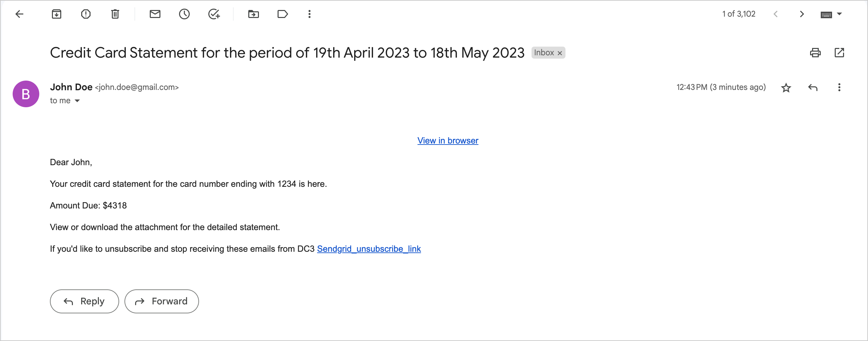Snooze this email
The width and height of the screenshot is (868, 341).
pyautogui.click(x=184, y=14)
